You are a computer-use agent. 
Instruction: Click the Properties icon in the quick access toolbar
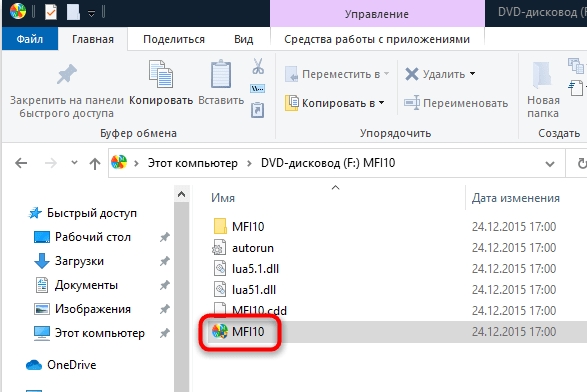pyautogui.click(x=51, y=12)
